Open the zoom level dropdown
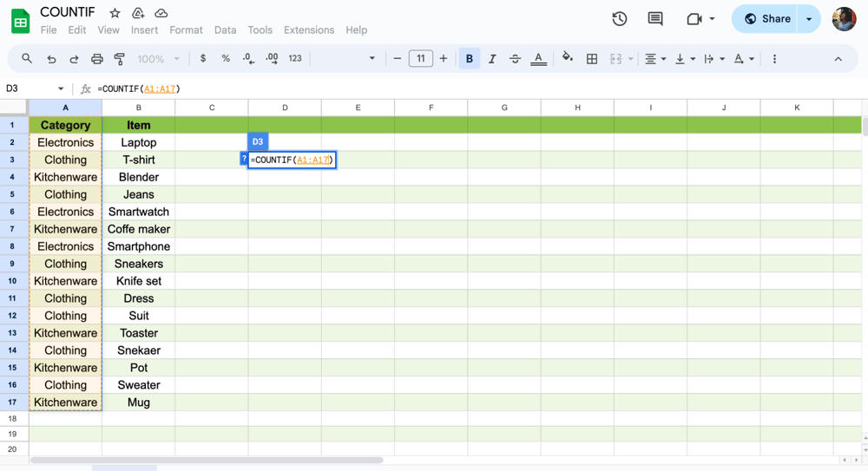Viewport: 868px width, 471px height. tap(158, 59)
